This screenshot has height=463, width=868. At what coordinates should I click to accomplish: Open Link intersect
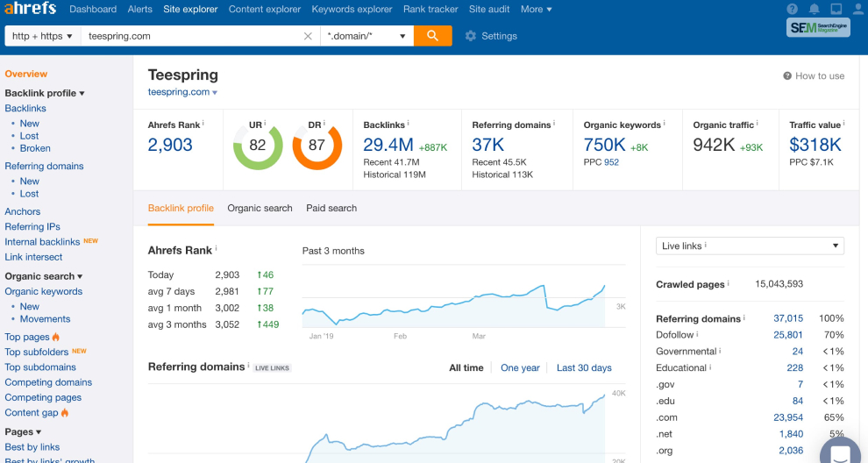tap(33, 257)
